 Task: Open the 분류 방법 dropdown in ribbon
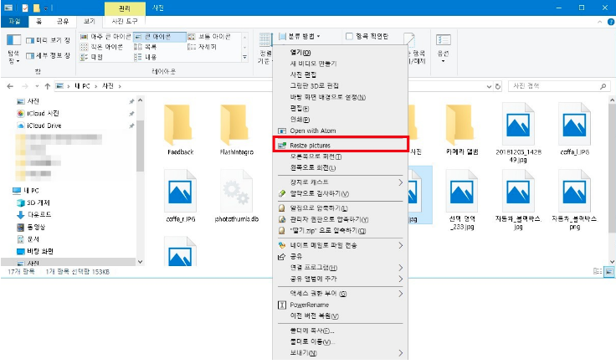[299, 37]
